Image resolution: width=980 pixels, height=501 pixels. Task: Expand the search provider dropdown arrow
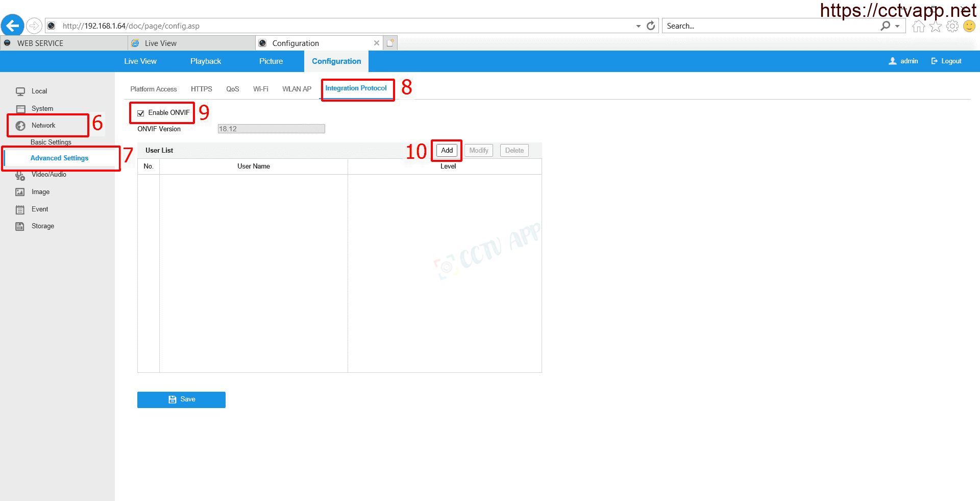(897, 26)
